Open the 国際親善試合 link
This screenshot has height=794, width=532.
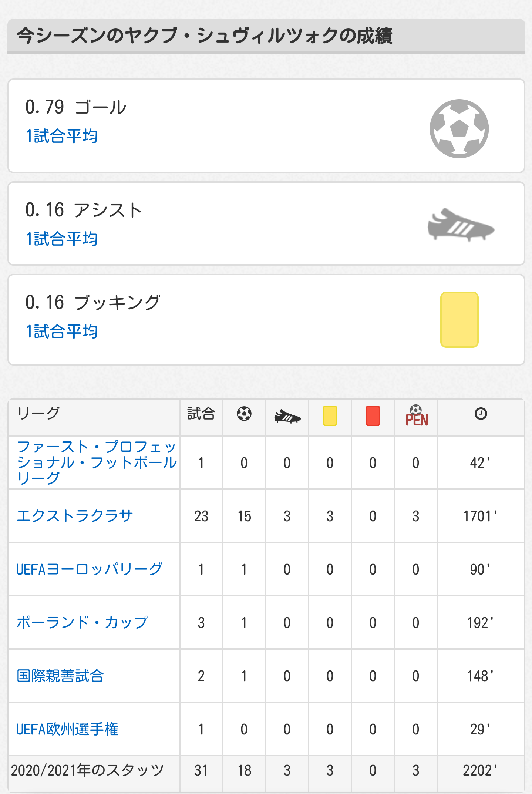point(60,676)
